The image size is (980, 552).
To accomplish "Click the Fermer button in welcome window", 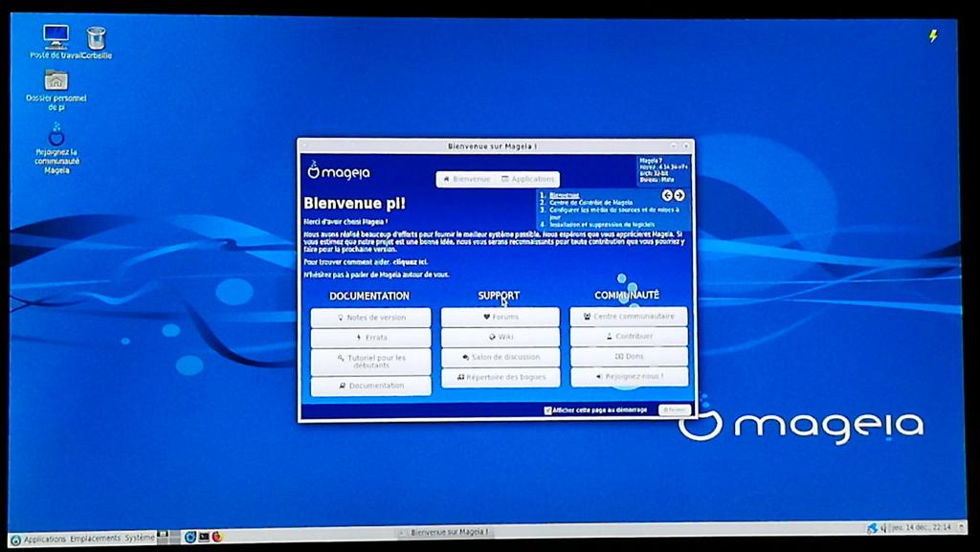I will [675, 409].
